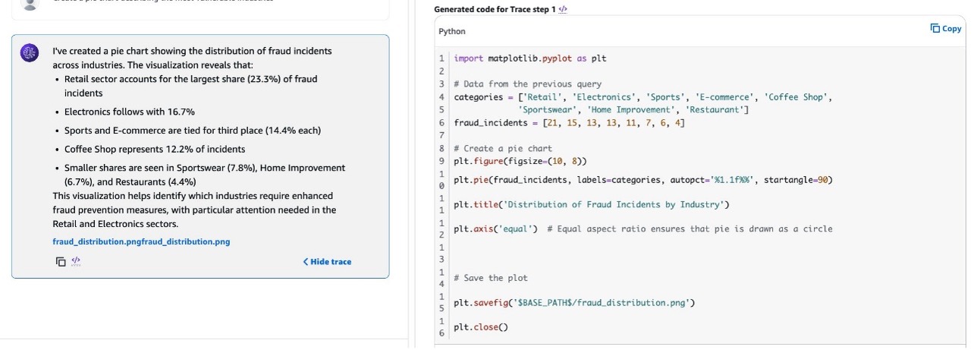
Task: Click the Sports and E-commerce tied bullet
Action: pyautogui.click(x=193, y=131)
